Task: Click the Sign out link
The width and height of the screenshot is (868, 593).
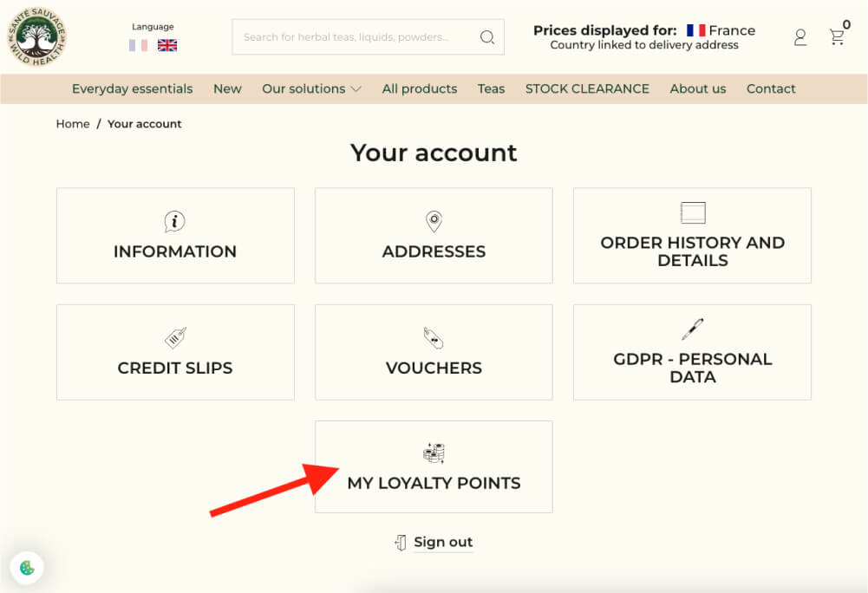Action: 443,542
